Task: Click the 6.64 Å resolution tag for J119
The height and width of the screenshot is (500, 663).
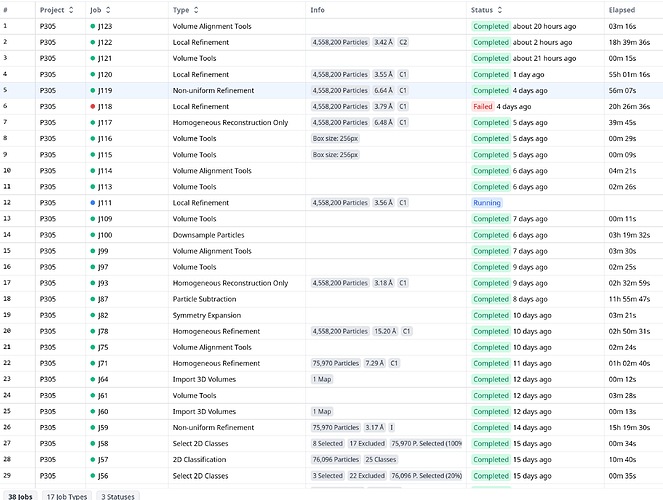Action: [x=384, y=90]
